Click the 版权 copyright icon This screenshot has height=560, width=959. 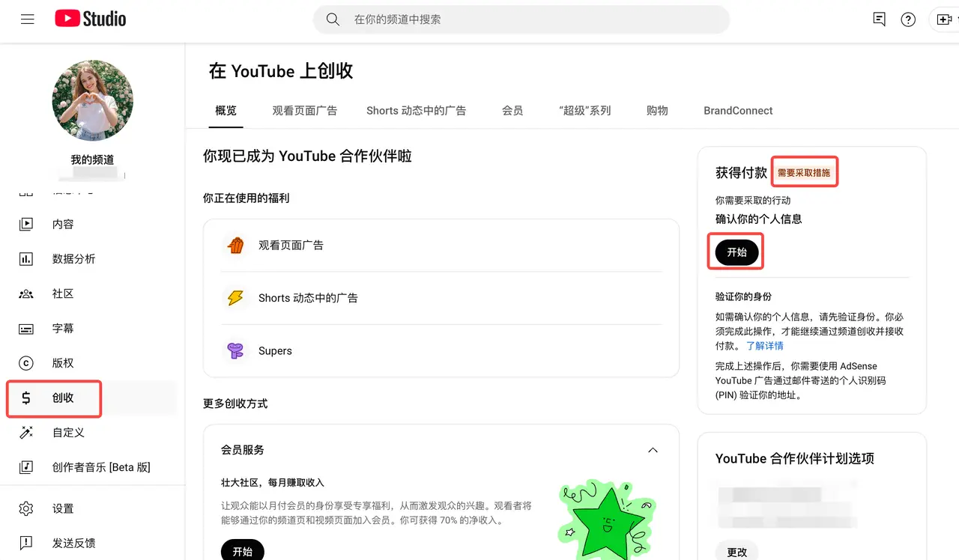26,363
